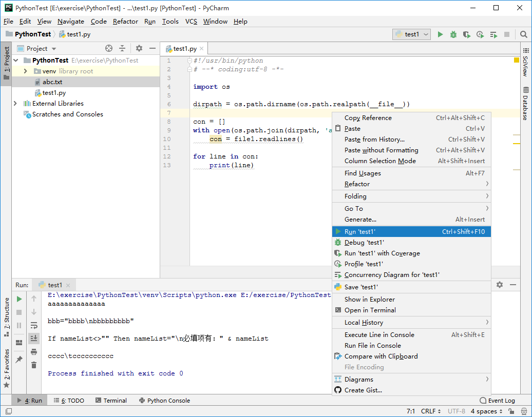Viewport: 532px width, 417px height.
Task: Close the test1.py editor tab
Action: tap(201, 49)
